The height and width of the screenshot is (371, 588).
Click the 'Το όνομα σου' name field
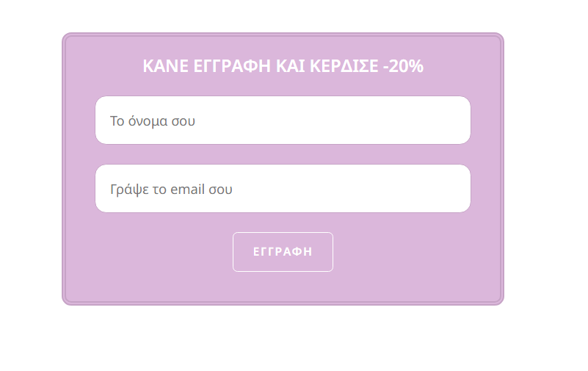pyautogui.click(x=283, y=120)
